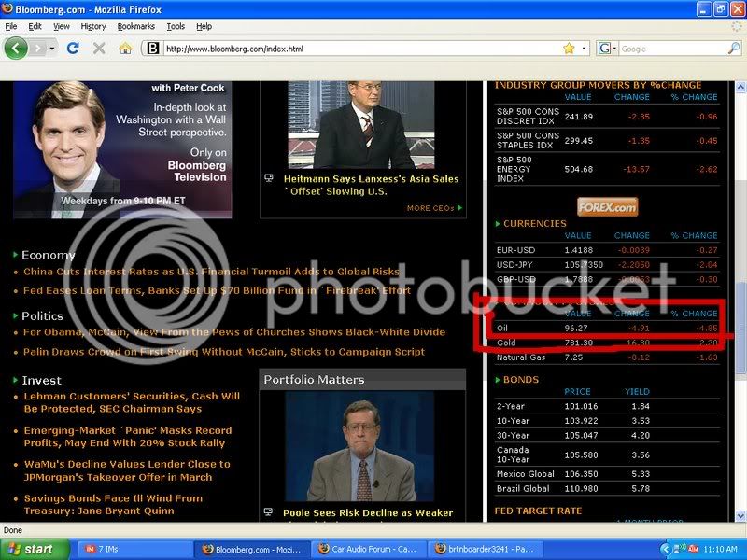Viewport: 747px width, 560px height.
Task: Open China Cuts Interest Rates article
Action: point(212,272)
